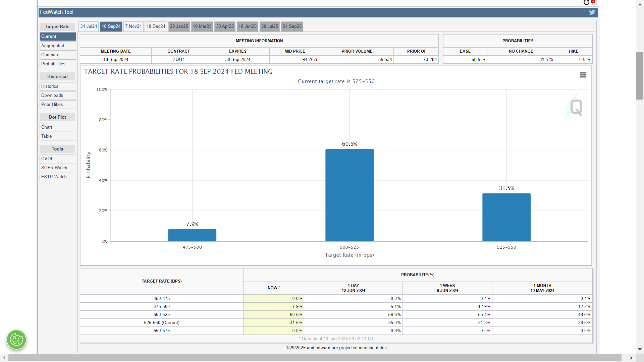Open the Compare view

pyautogui.click(x=58, y=55)
